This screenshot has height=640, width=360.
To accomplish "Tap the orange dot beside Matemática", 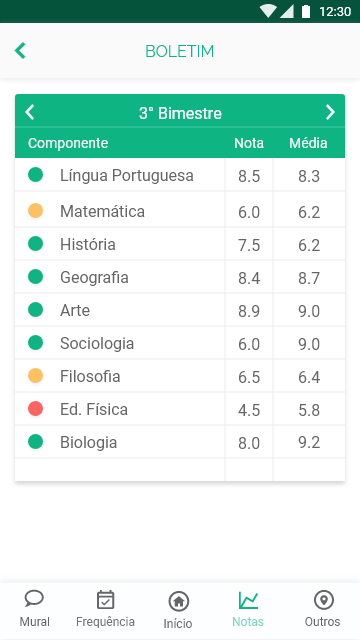I will point(36,211).
